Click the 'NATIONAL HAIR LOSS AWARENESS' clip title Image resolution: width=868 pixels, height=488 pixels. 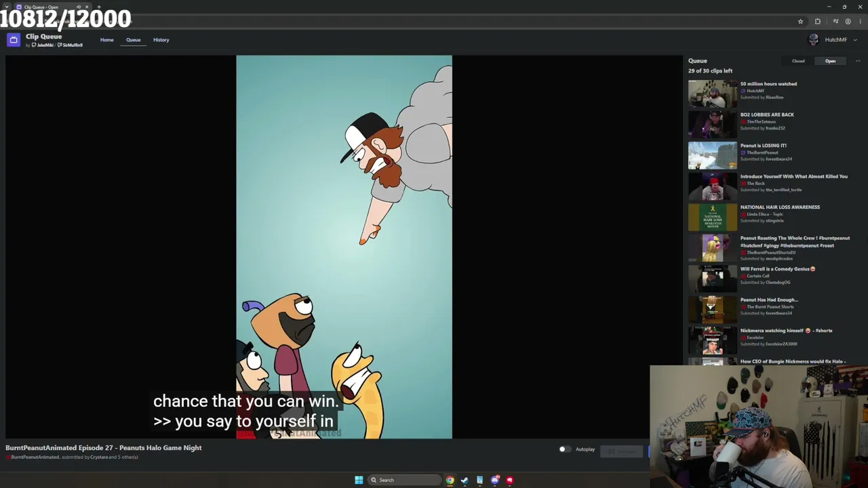pos(780,207)
